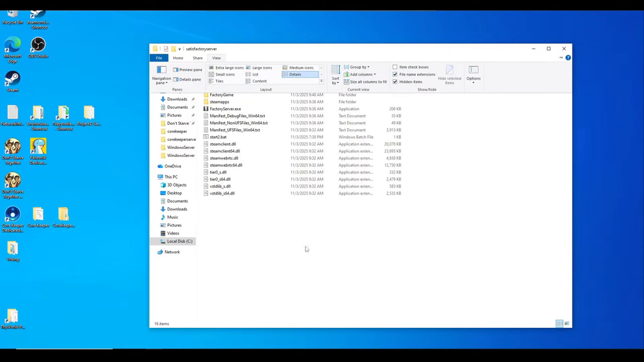This screenshot has width=644, height=362.
Task: Select the 7daystodie shortcut on desktop
Action: coord(63,118)
